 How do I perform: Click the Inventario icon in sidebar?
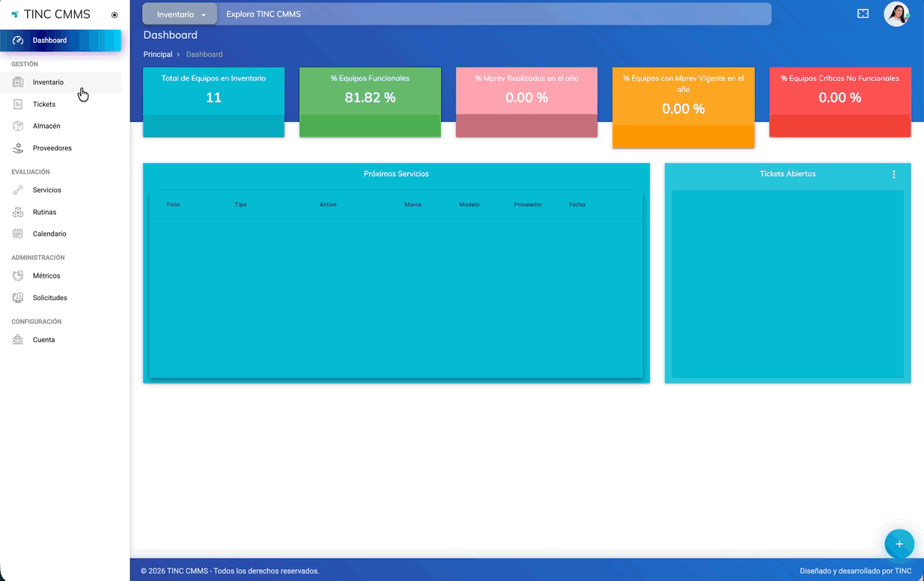click(18, 82)
